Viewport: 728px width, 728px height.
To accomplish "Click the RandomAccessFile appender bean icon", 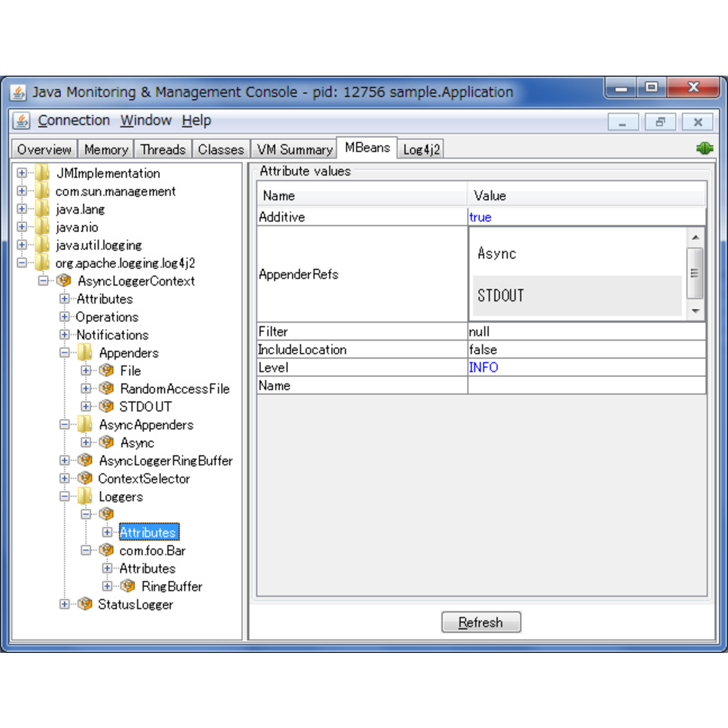I will 106,388.
